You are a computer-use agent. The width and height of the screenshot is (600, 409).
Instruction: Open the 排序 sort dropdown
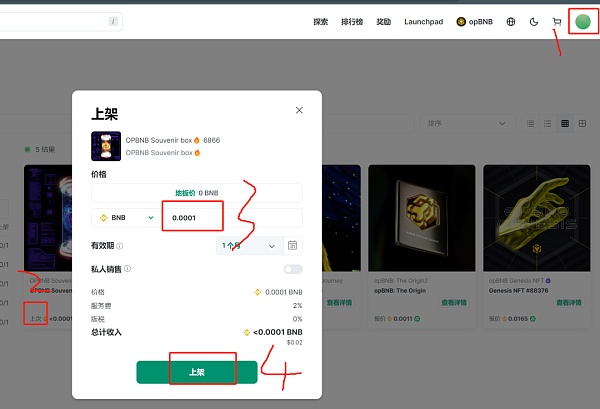pos(467,124)
